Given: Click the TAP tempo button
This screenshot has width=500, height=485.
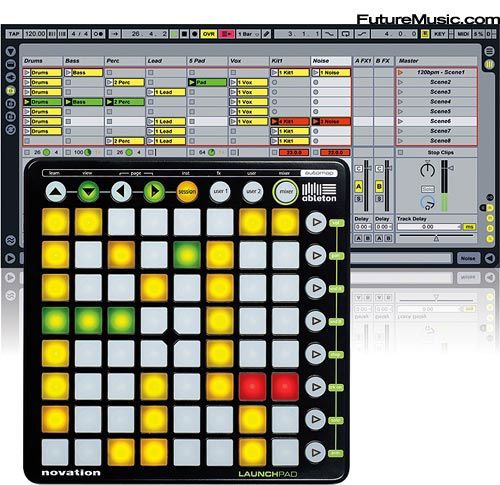Looking at the screenshot, I should [14, 34].
